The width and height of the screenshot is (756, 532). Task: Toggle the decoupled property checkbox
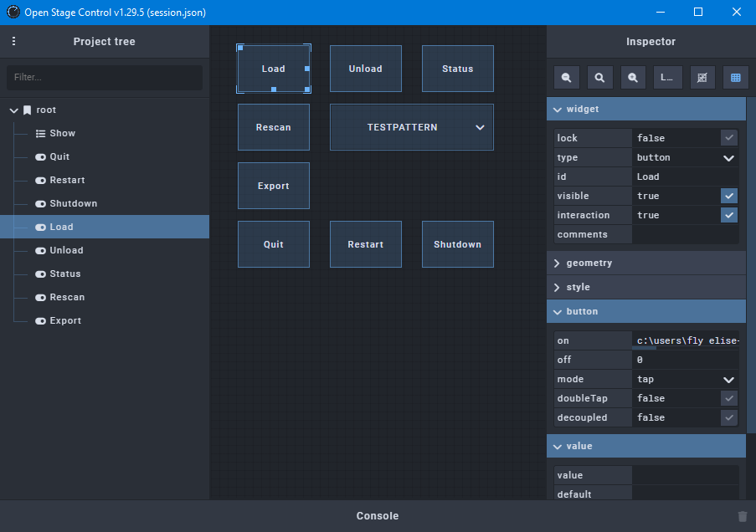[x=729, y=417]
